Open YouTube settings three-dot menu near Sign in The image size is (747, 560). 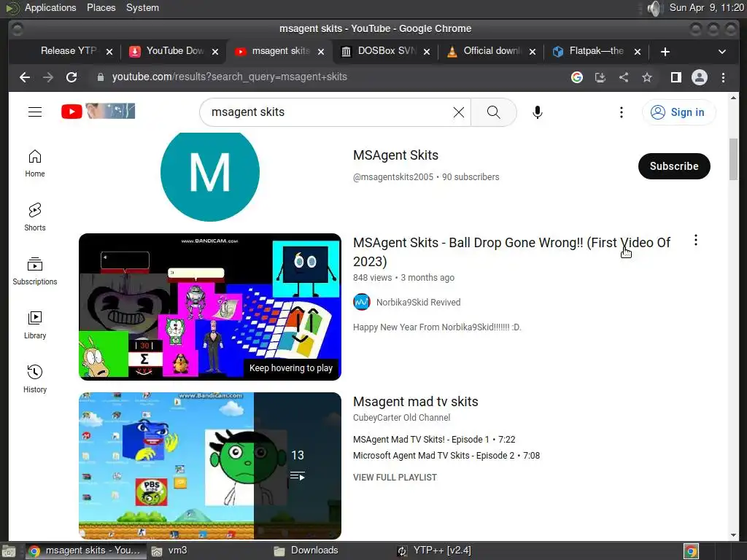pos(622,112)
